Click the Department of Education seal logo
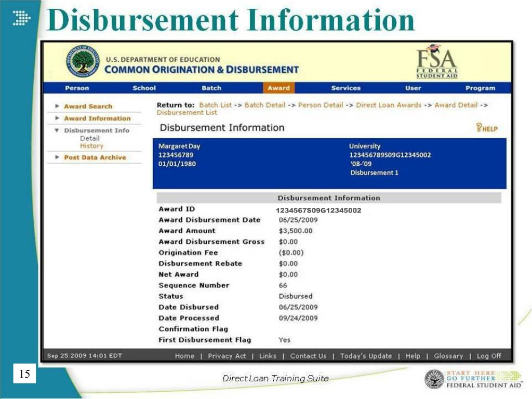Screen dimensions: 532x399 [x=83, y=61]
